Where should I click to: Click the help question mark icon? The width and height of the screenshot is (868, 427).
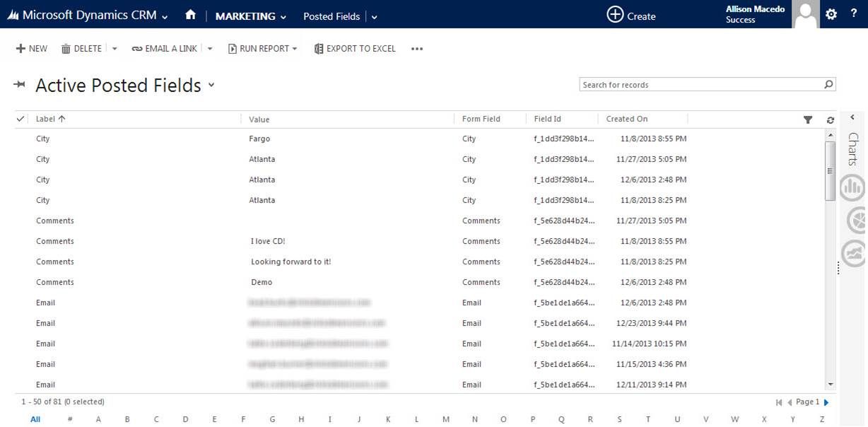[x=854, y=14]
